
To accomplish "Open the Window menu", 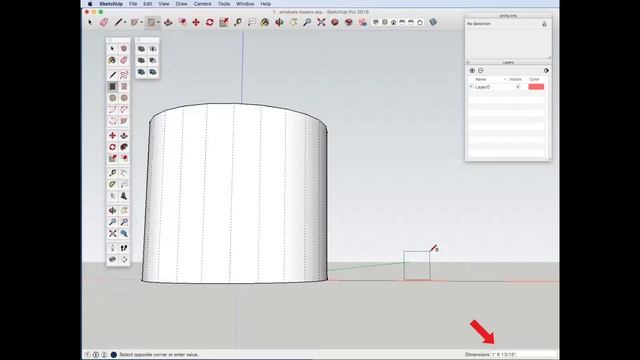I will (x=245, y=4).
